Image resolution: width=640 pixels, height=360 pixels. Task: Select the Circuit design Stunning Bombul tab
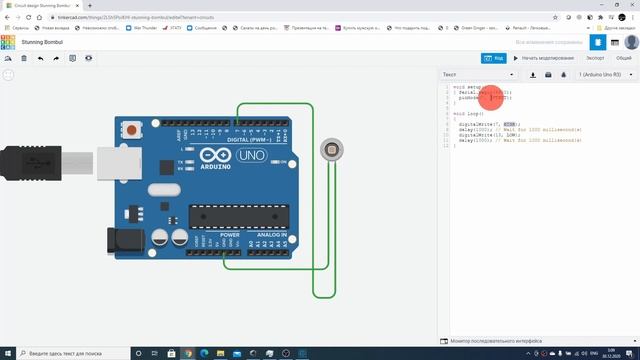point(42,6)
